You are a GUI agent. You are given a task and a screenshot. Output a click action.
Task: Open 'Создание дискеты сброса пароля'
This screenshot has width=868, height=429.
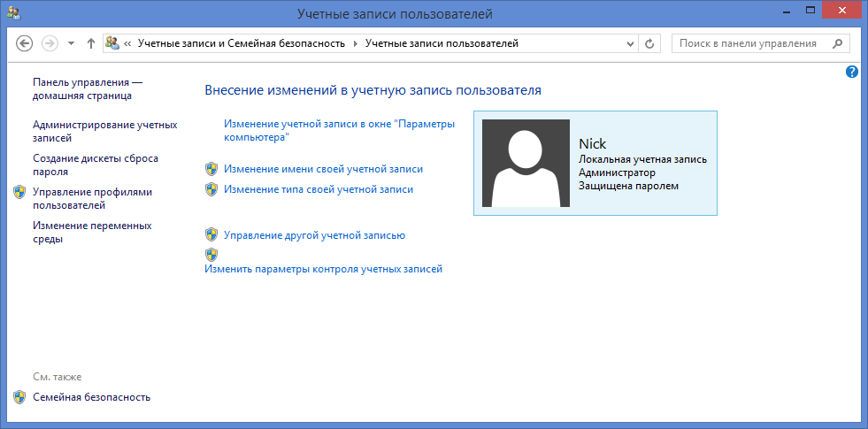coord(96,165)
